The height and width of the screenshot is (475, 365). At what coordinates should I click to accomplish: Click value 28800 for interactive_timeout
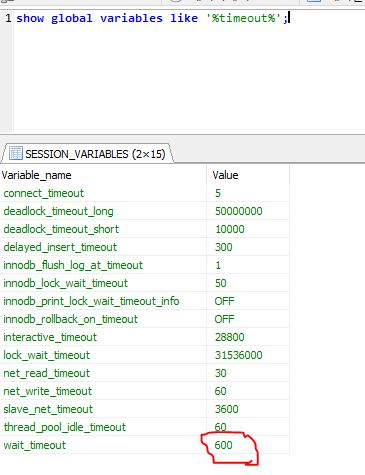(x=248, y=337)
